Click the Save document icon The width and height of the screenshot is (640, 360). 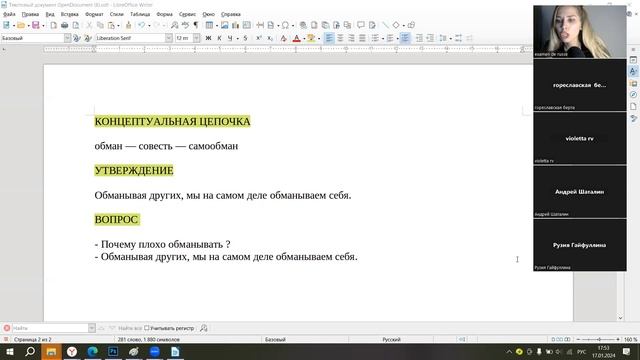[x=36, y=25]
